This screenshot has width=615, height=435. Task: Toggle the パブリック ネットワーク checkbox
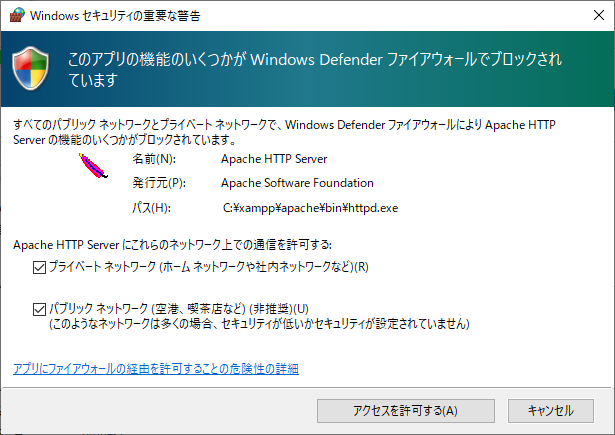pyautogui.click(x=40, y=309)
